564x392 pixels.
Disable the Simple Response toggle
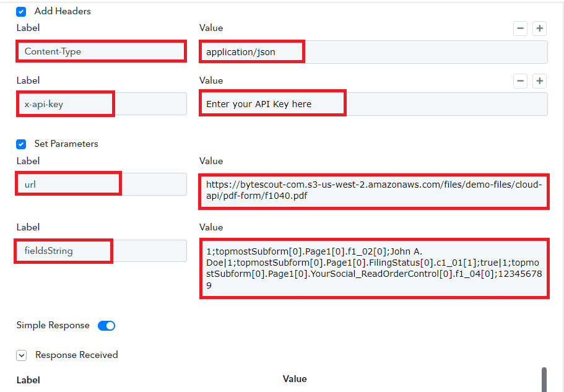point(106,325)
